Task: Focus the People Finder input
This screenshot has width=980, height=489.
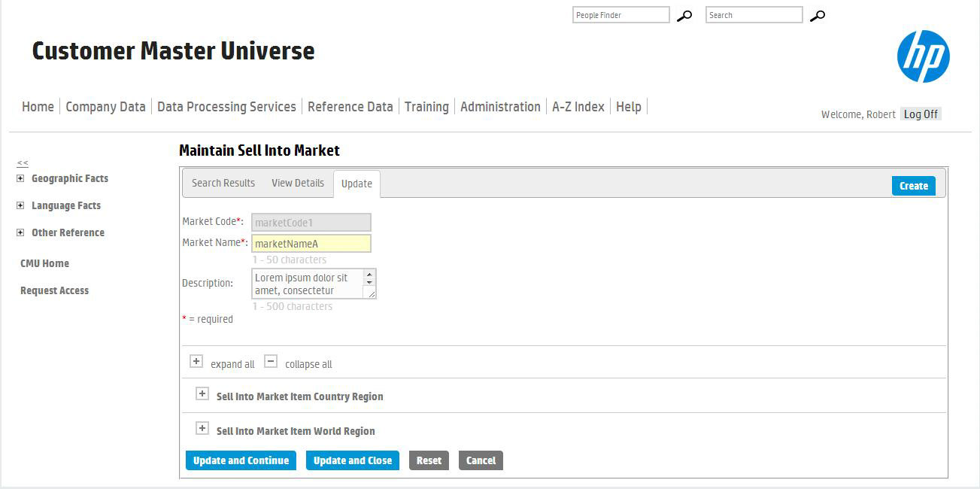Action: pos(621,15)
